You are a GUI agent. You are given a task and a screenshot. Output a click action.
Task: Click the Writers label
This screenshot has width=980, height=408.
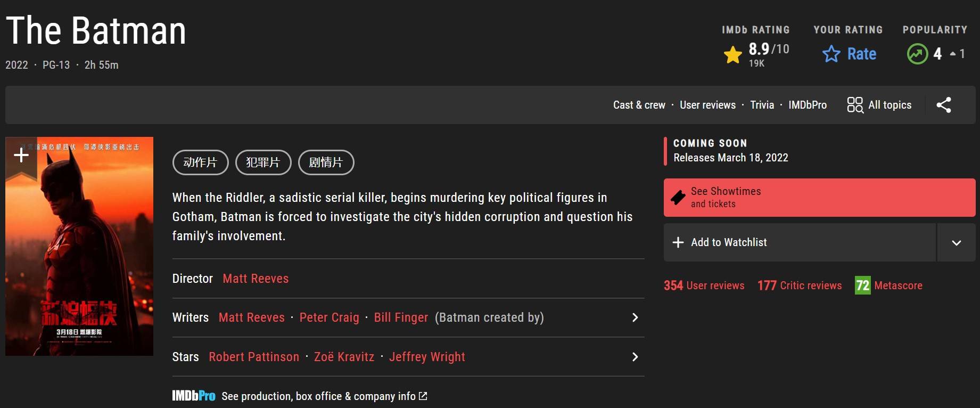click(x=190, y=317)
